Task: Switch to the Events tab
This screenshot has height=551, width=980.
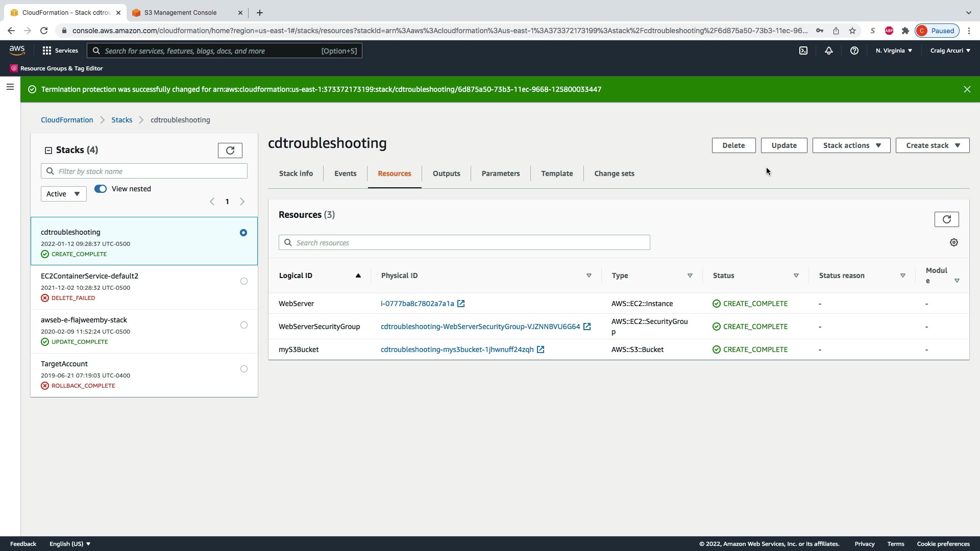Action: pos(346,173)
